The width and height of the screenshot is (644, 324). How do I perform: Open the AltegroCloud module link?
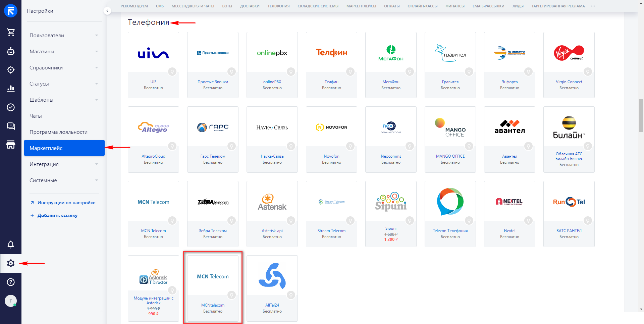tap(153, 156)
